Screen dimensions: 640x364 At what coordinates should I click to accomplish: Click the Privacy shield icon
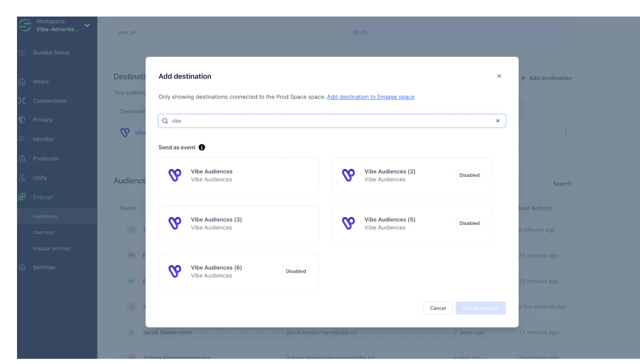click(22, 120)
